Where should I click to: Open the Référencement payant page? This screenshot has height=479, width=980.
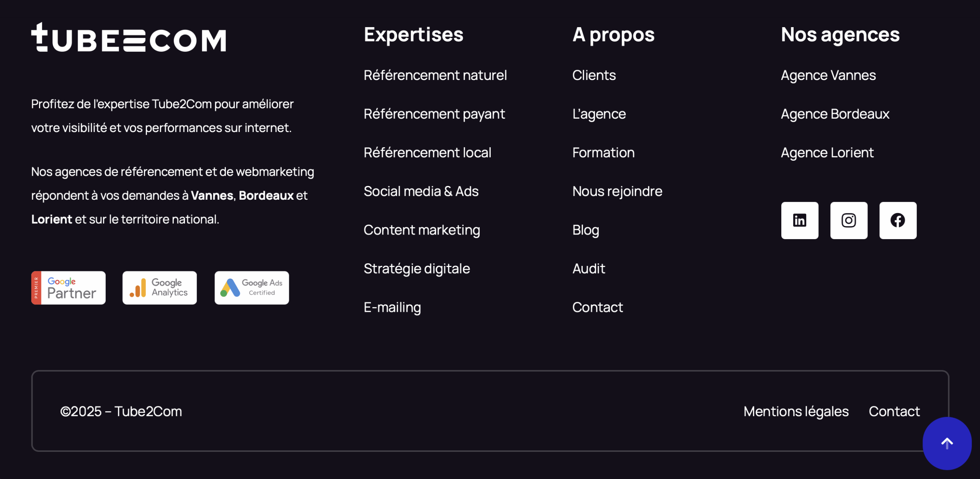(x=434, y=114)
